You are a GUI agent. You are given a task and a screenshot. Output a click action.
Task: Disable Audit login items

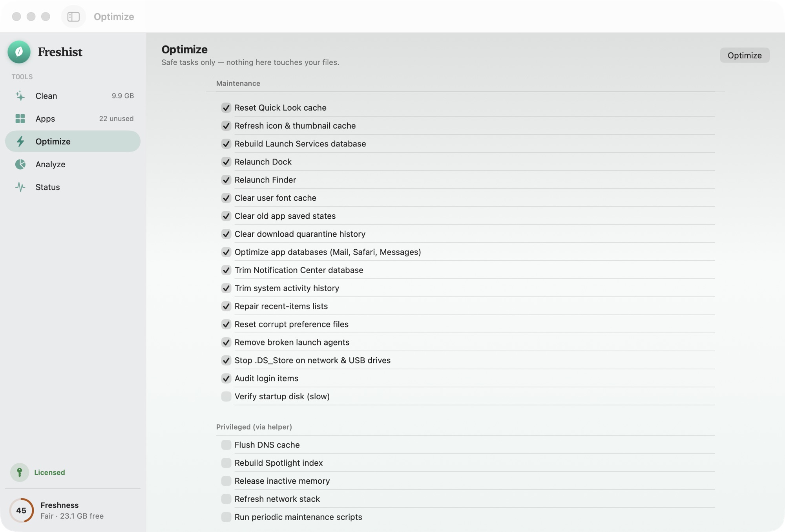tap(226, 378)
